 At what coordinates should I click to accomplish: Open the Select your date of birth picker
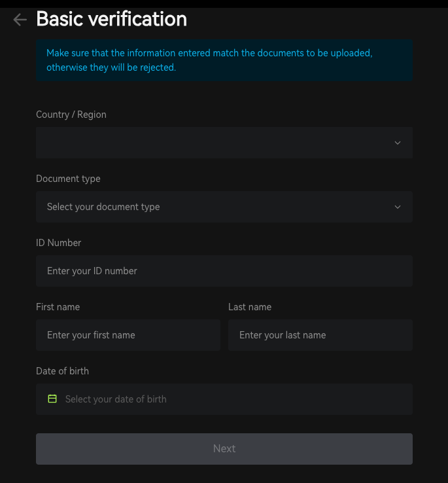tap(224, 399)
